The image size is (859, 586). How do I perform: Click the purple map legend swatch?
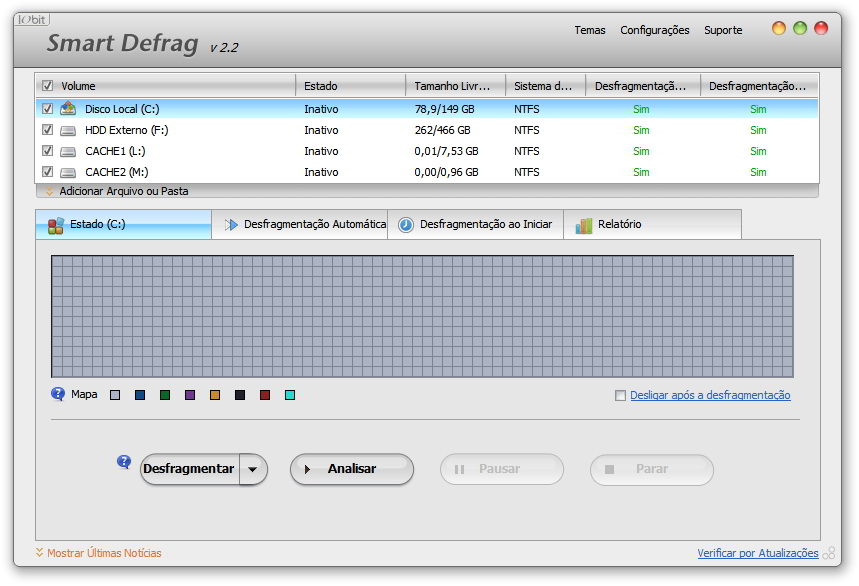190,395
